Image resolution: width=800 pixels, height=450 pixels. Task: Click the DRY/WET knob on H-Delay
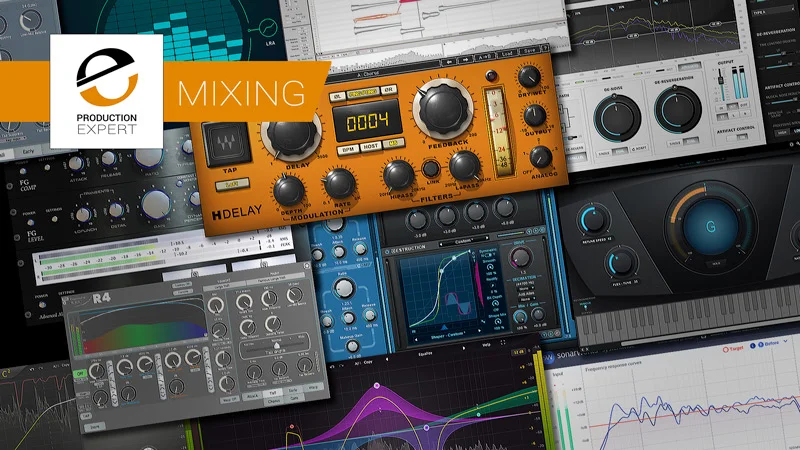(529, 77)
